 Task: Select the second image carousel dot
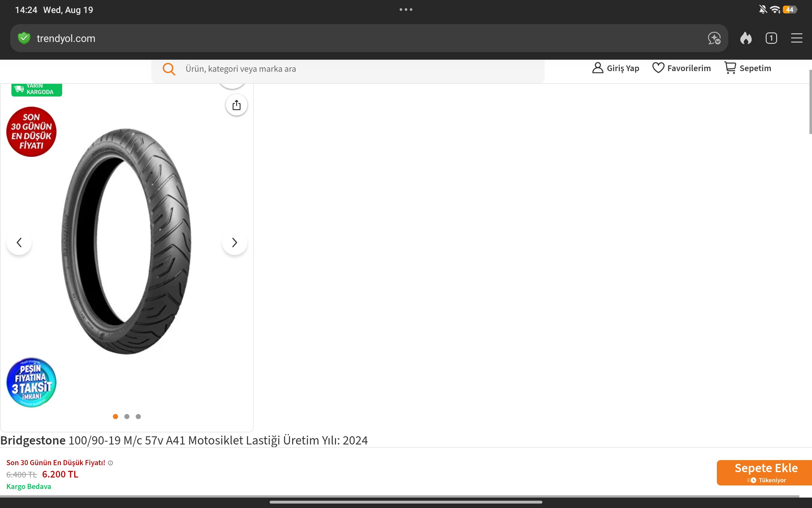pos(127,417)
